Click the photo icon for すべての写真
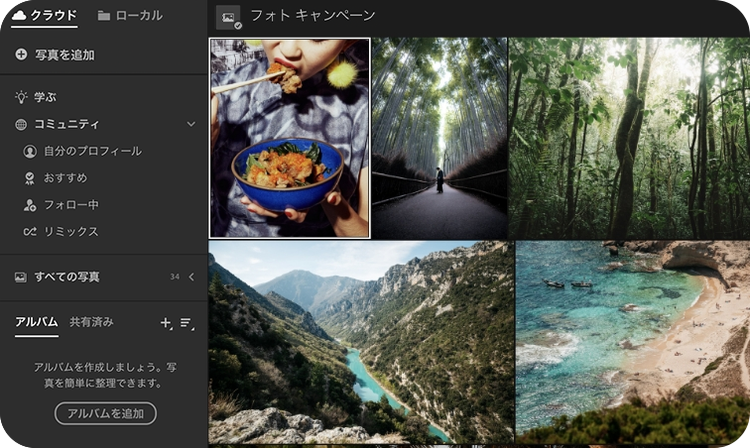 21,277
